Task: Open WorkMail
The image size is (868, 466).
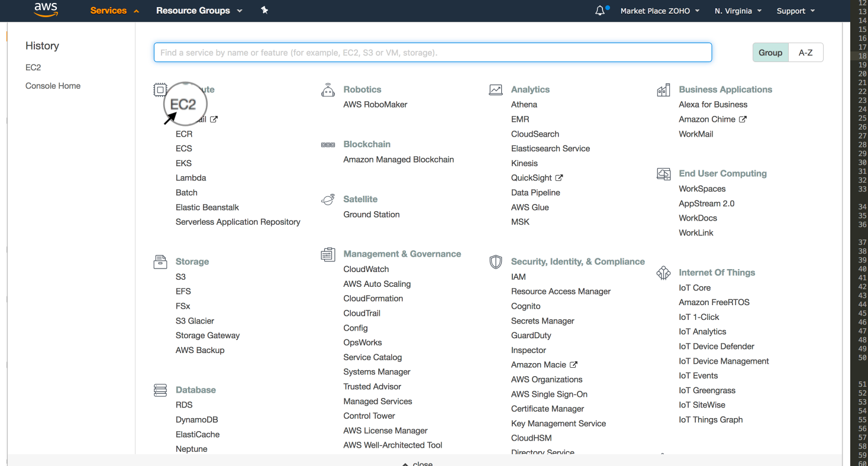Action: (696, 134)
